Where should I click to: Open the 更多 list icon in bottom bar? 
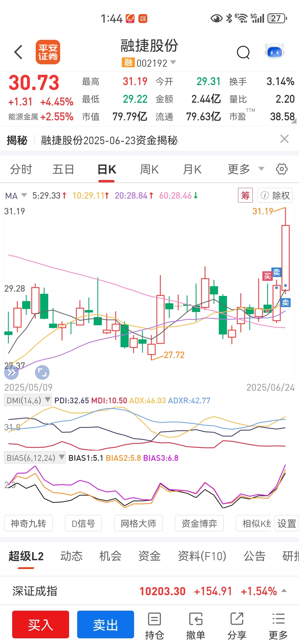pyautogui.click(x=278, y=626)
